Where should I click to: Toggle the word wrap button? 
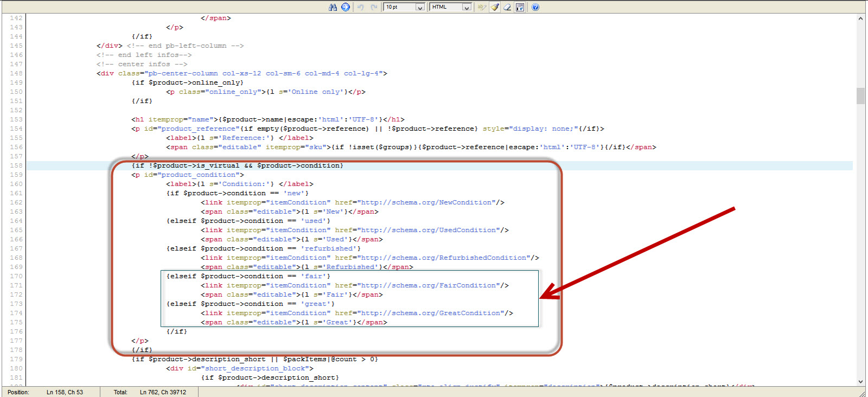click(x=520, y=7)
